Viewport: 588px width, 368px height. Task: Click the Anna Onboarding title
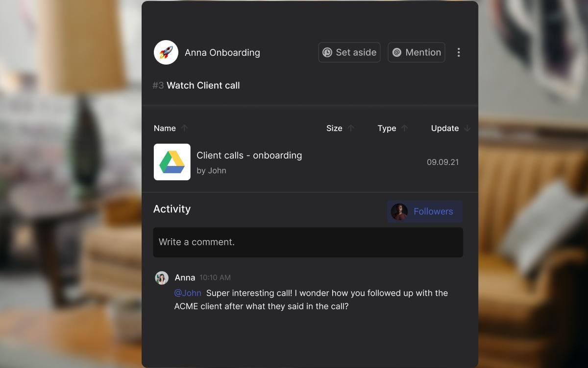pos(222,52)
